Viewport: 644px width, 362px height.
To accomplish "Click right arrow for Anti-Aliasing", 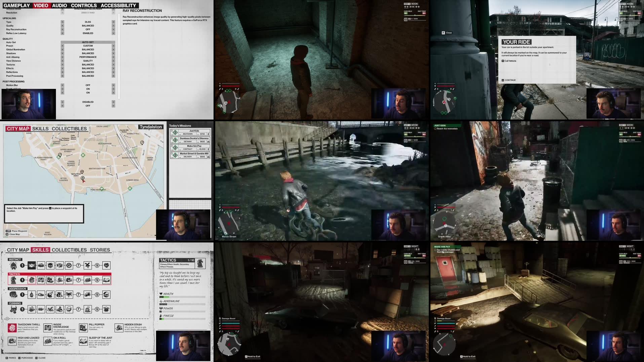I will (x=113, y=57).
